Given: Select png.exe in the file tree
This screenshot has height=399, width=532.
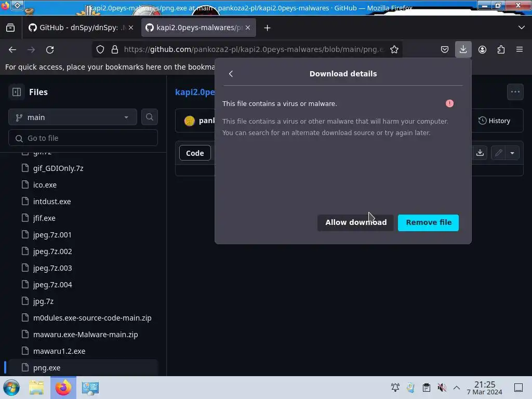Looking at the screenshot, I should (x=83, y=368).
